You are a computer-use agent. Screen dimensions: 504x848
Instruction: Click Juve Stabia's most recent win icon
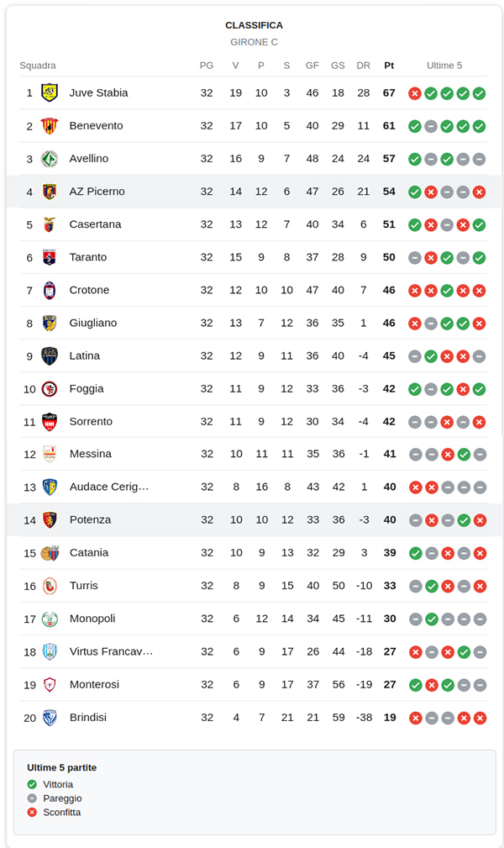point(480,93)
